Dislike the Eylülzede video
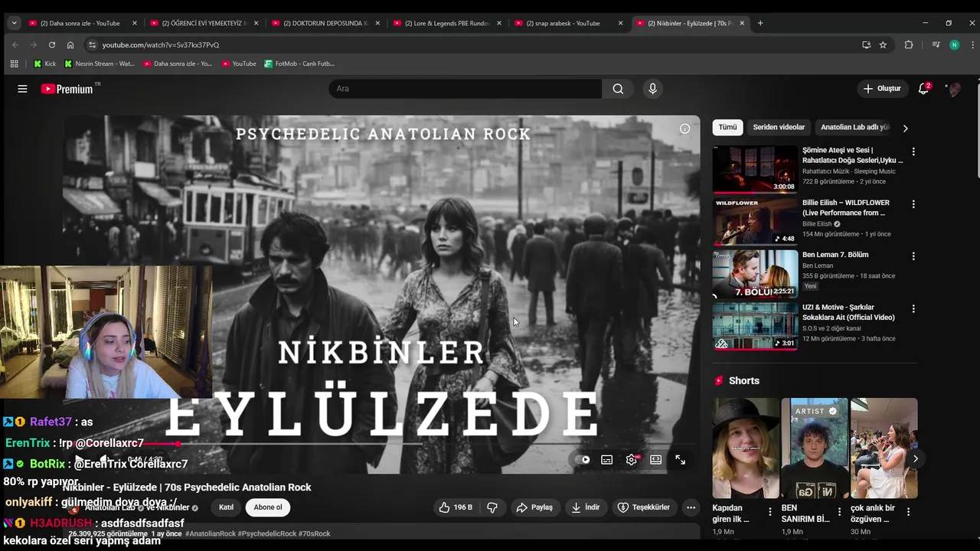Viewport: 980px width, 551px height. tap(492, 507)
